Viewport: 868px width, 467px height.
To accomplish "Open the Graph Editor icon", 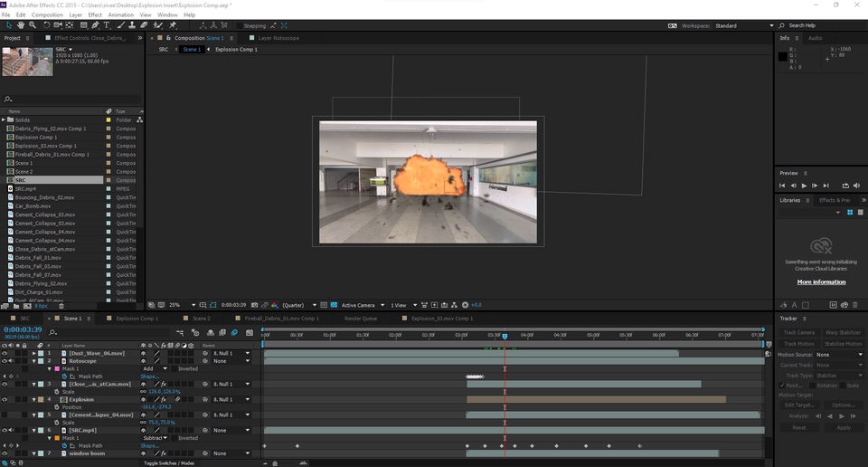I will pos(250,332).
